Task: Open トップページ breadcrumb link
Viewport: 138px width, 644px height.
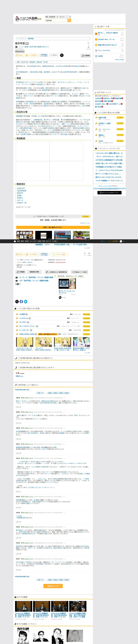Action: point(22,39)
